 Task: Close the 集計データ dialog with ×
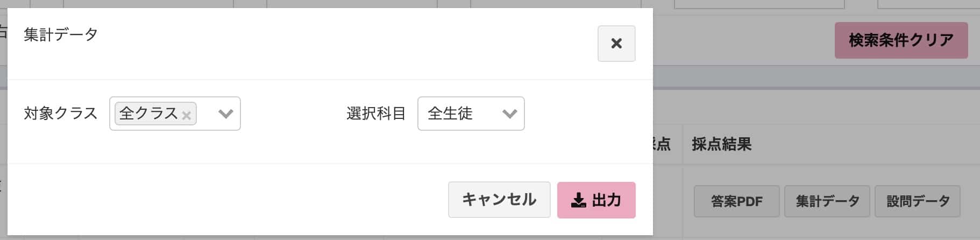(616, 44)
